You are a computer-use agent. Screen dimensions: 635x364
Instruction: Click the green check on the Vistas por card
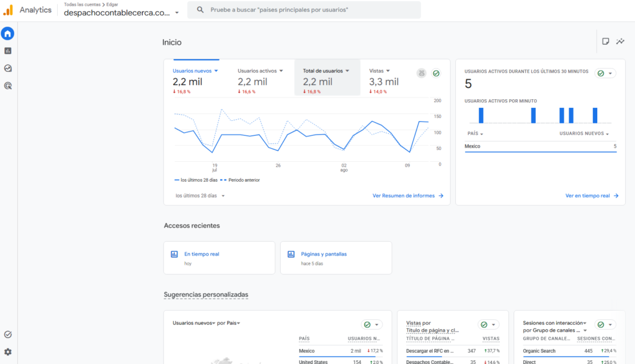click(484, 325)
